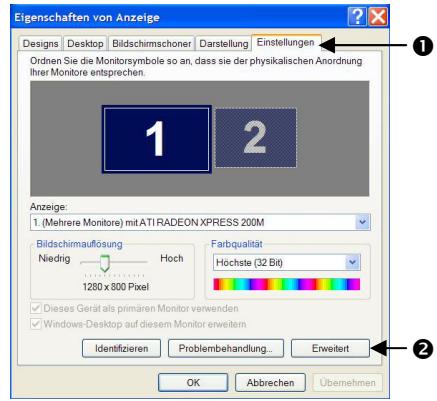437x401 pixels.
Task: Select monitor 2 icon
Action: pyautogui.click(x=256, y=138)
